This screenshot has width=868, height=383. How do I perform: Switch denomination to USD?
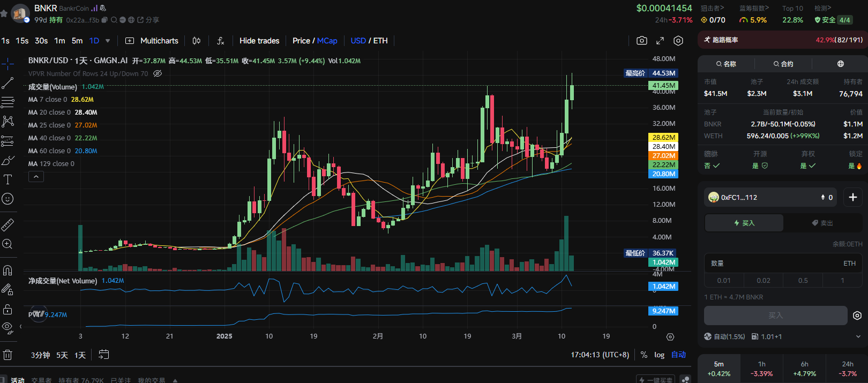[x=358, y=41]
